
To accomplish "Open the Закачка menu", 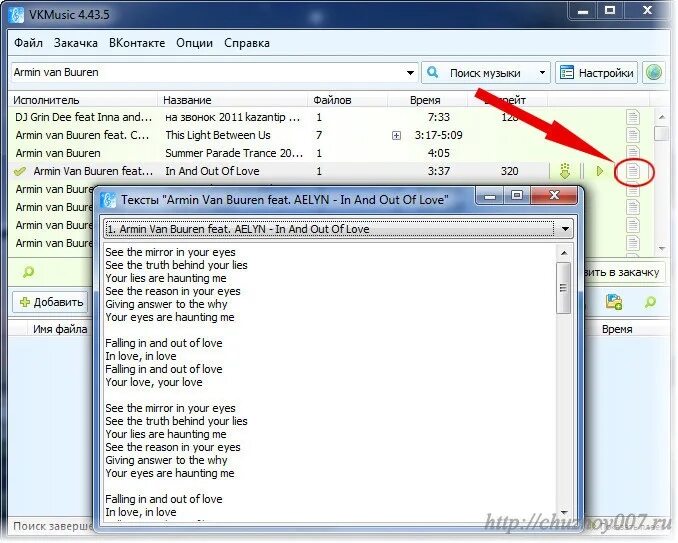I will 75,43.
